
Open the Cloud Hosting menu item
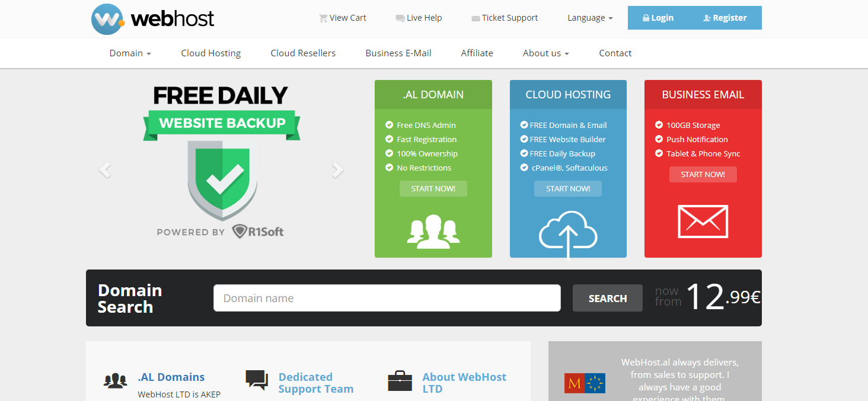click(x=211, y=53)
